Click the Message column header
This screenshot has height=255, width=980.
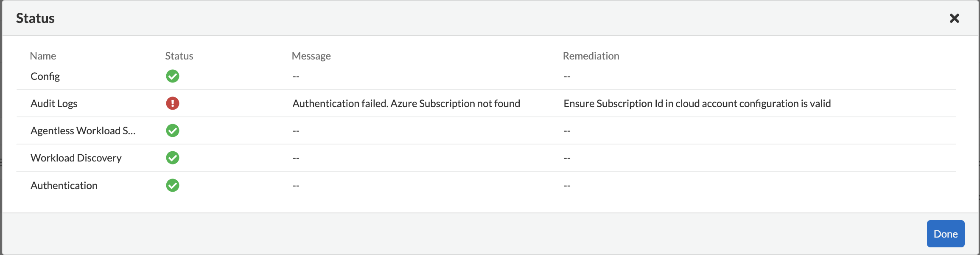coord(311,56)
